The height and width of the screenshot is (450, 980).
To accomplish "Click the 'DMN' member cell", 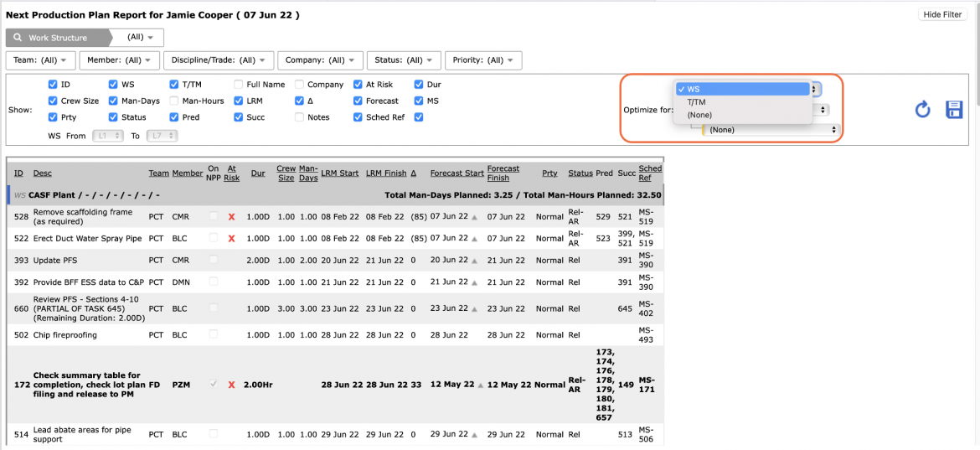I will [x=181, y=282].
